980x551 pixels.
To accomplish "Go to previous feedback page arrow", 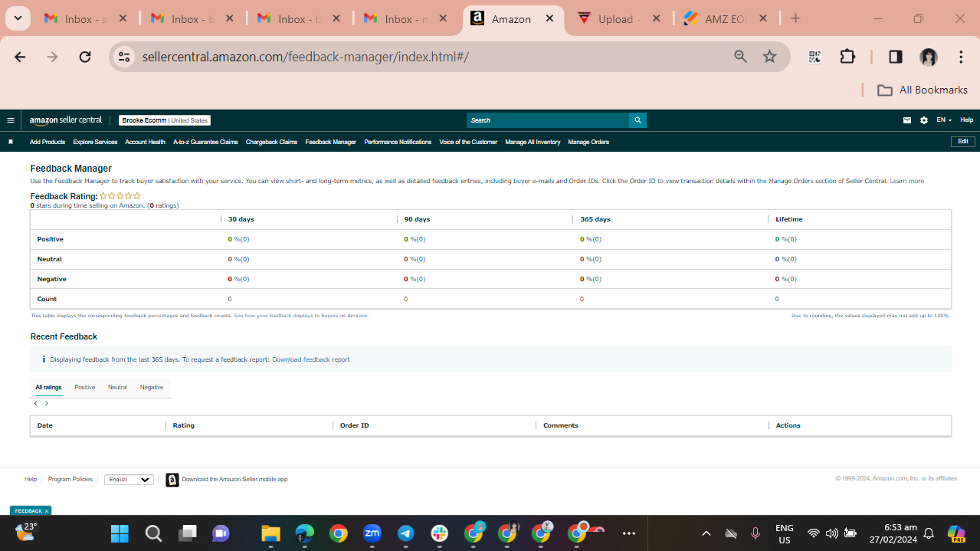I will (x=36, y=403).
